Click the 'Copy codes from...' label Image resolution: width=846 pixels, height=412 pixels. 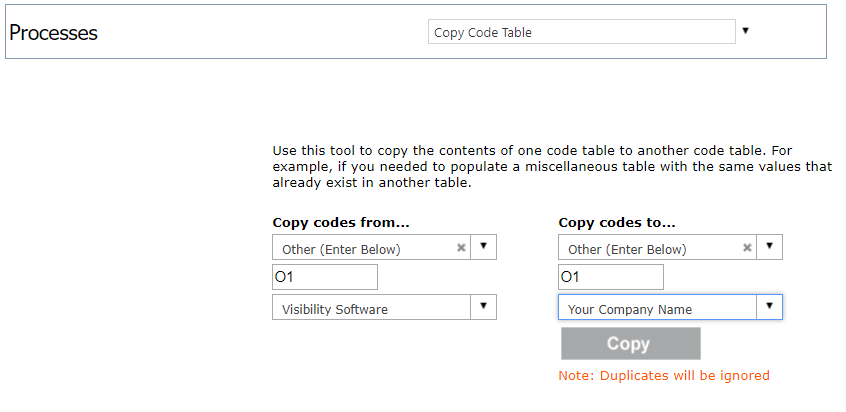point(341,223)
